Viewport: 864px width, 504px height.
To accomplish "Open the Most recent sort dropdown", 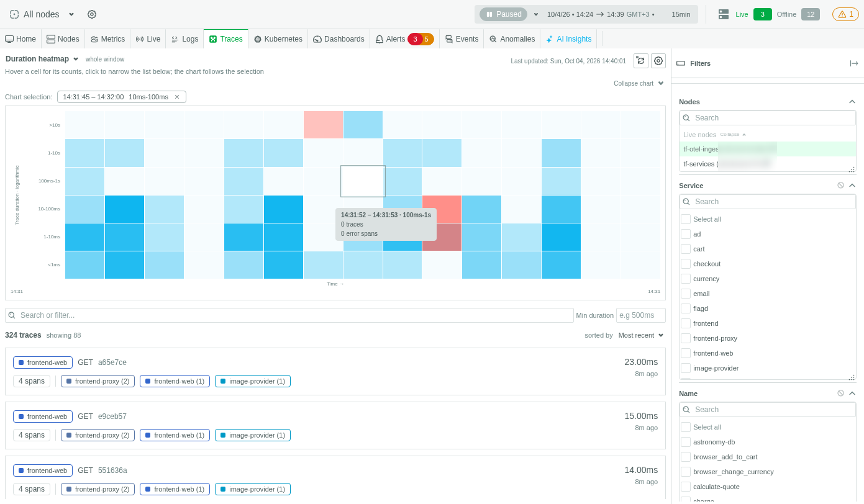I will click(641, 335).
